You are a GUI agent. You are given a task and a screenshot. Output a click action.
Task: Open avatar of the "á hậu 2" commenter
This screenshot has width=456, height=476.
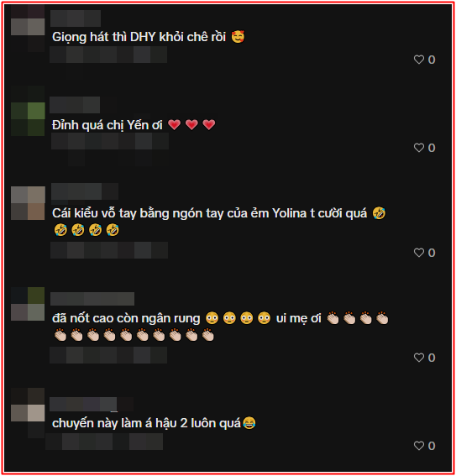[28, 412]
